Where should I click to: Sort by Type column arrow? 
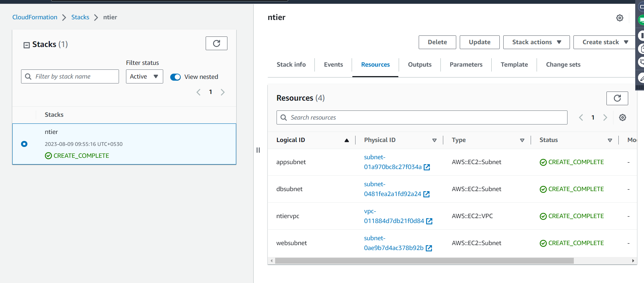[x=522, y=140]
